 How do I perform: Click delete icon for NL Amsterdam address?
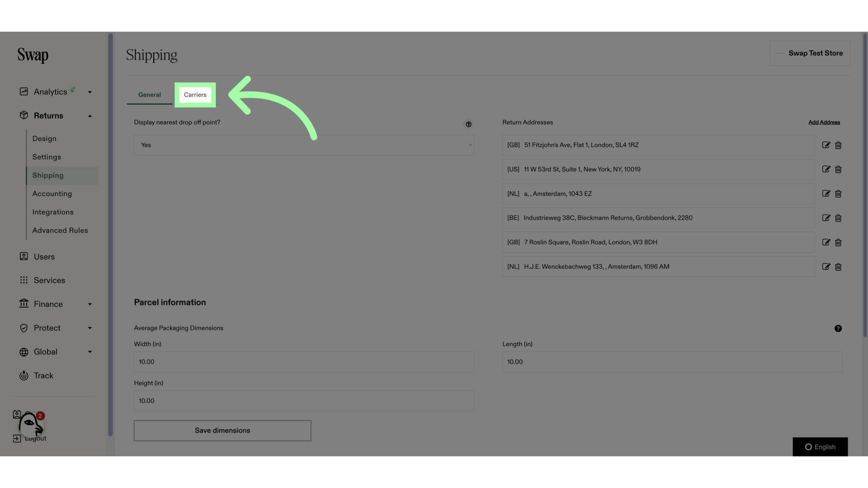click(x=838, y=194)
